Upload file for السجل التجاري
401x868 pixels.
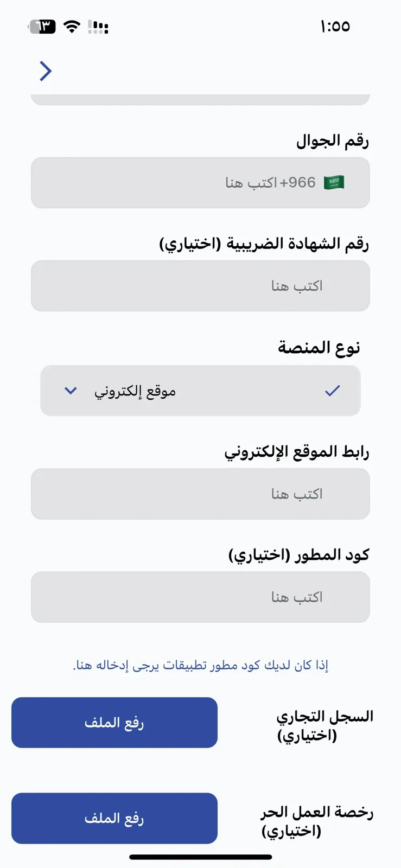(x=114, y=723)
